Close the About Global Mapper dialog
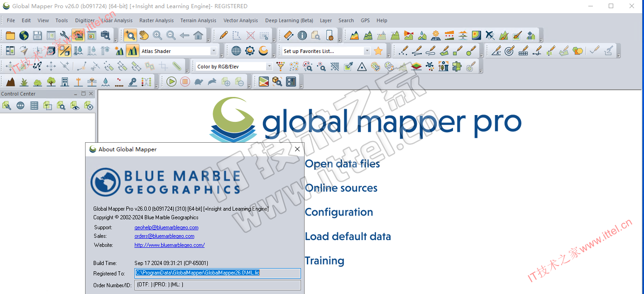644x294 pixels. pos(297,149)
